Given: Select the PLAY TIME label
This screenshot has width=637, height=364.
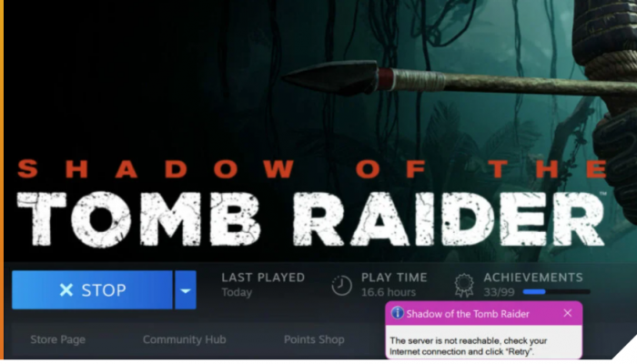Looking at the screenshot, I should (394, 278).
